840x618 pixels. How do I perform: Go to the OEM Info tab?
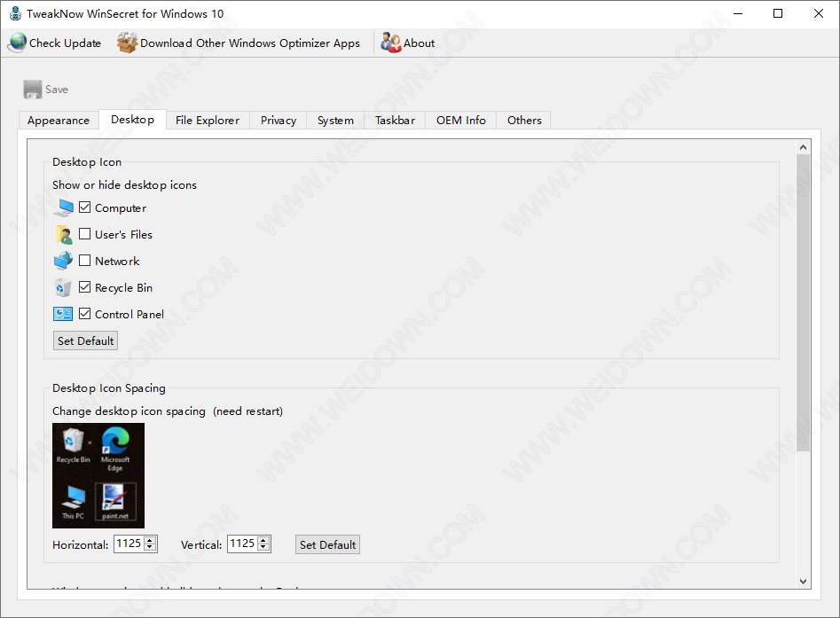tap(460, 121)
